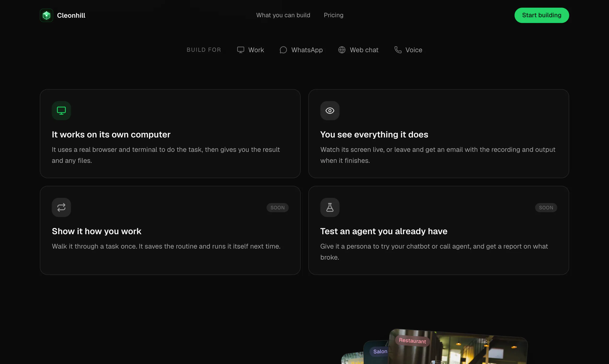Go to the Pricing page

click(x=334, y=15)
